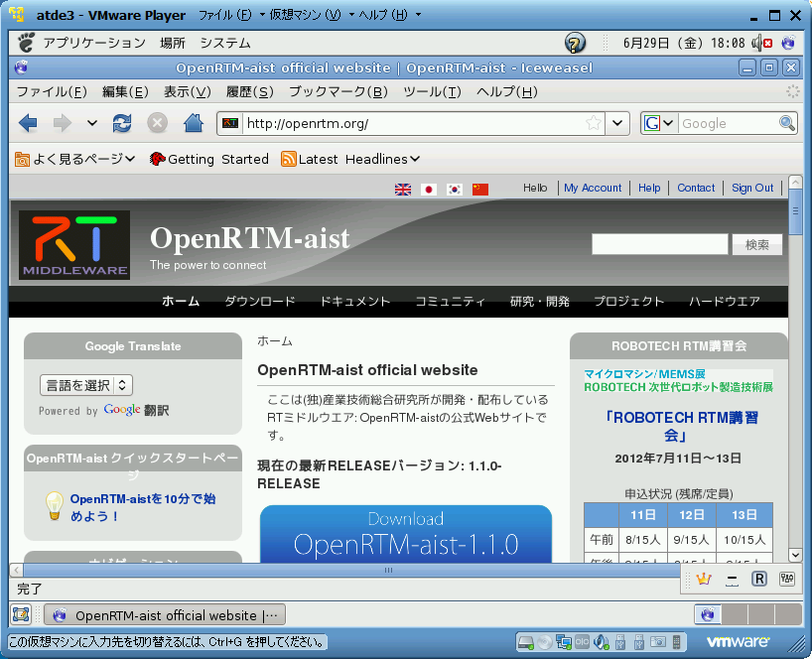Open the OpenRTM-aistを10分で始めよう link
Viewport: 812px width, 659px height.
pyautogui.click(x=142, y=507)
